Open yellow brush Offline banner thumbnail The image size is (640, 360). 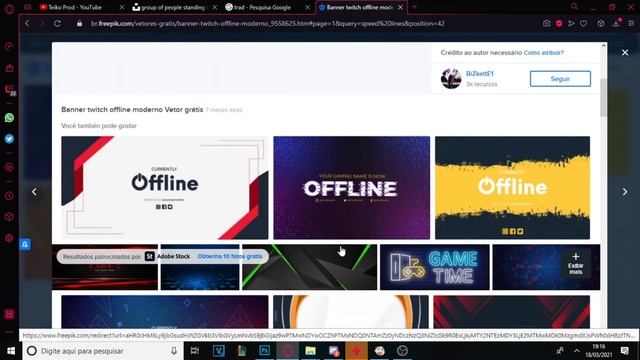click(x=512, y=188)
